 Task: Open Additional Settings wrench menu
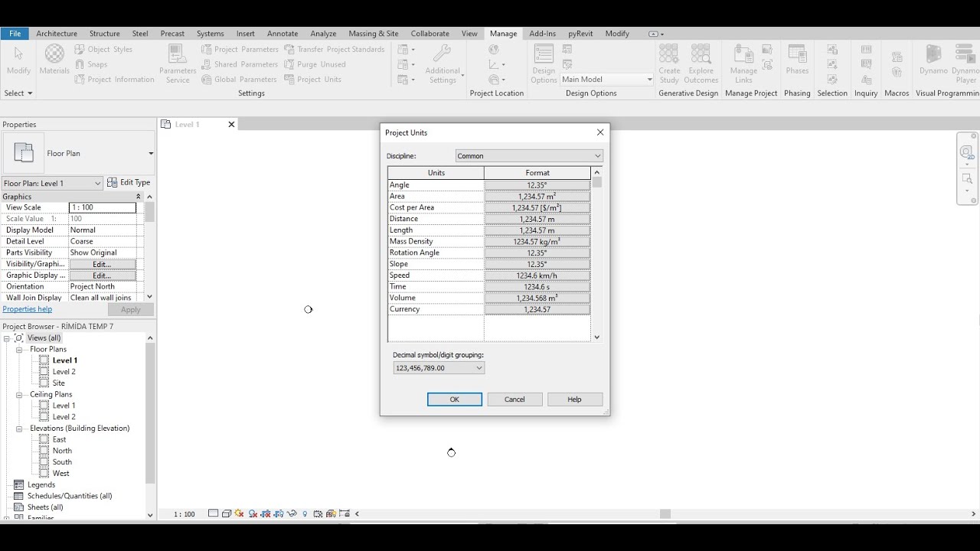pyautogui.click(x=443, y=64)
